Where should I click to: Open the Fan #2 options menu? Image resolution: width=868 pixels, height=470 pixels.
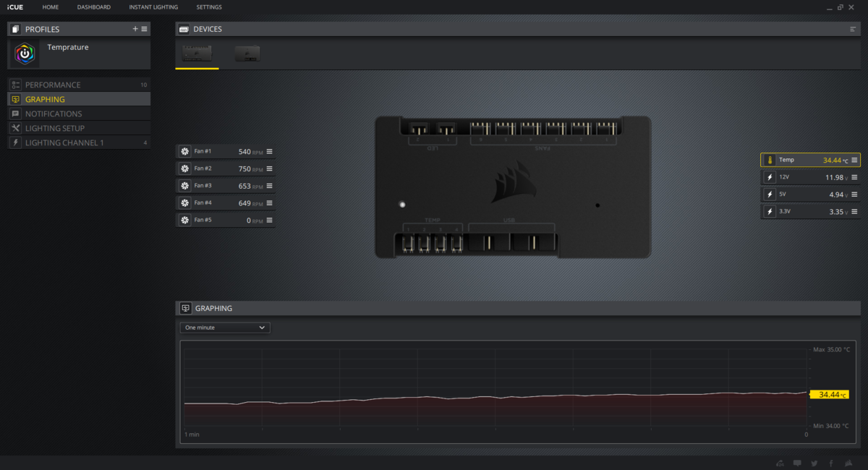pyautogui.click(x=269, y=168)
